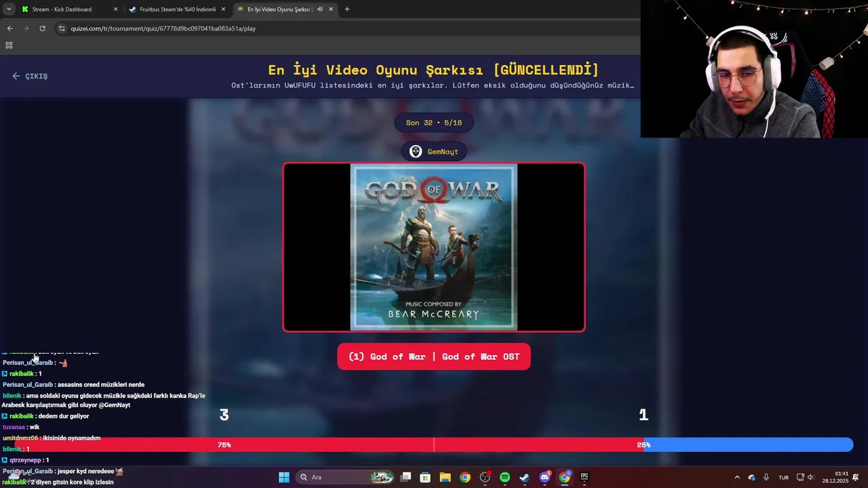The image size is (868, 488).
Task: Open a new browser tab
Action: pyautogui.click(x=347, y=9)
